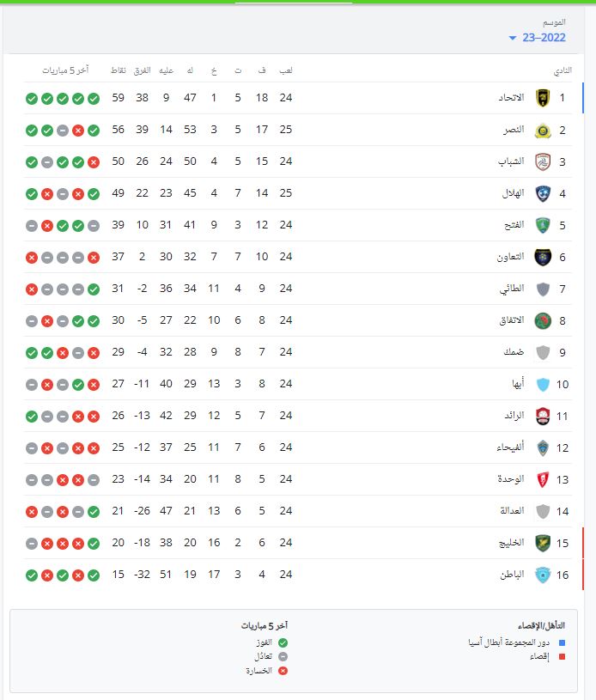Click the Al-Batin club logo
This screenshot has width=596, height=700.
(x=542, y=575)
